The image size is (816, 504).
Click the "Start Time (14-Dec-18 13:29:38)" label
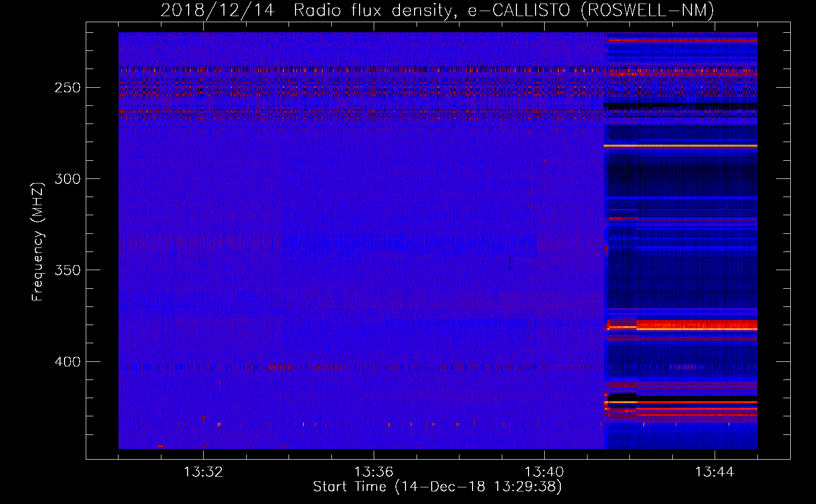point(437,487)
